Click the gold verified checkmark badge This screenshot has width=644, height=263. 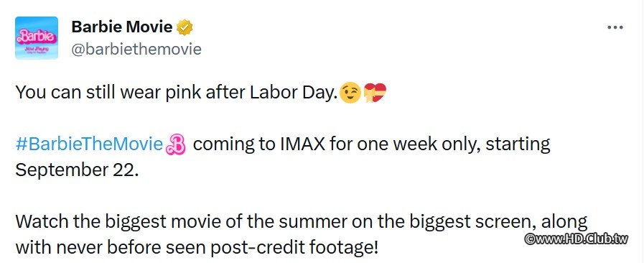(185, 27)
